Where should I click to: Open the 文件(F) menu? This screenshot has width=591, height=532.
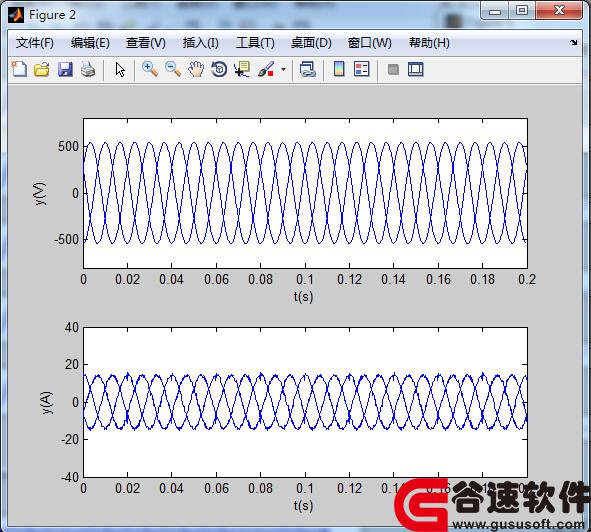(34, 43)
